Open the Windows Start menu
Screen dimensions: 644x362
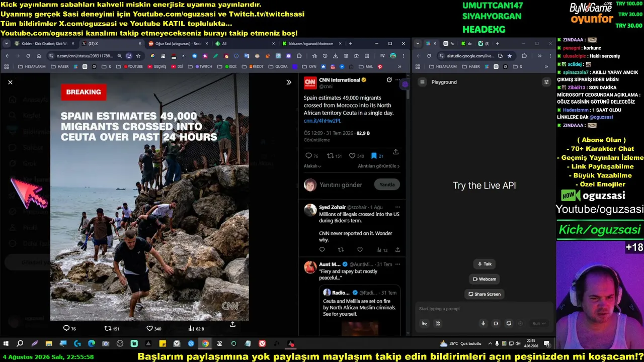[x=6, y=344]
